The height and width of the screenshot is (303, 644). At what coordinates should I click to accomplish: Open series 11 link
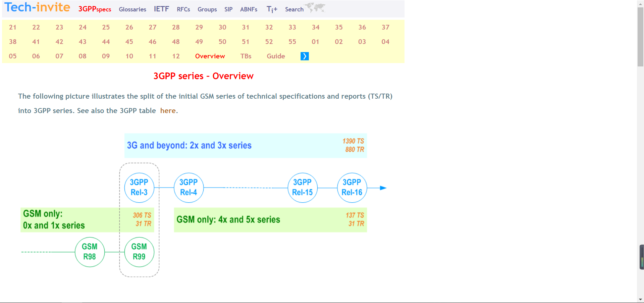(153, 56)
